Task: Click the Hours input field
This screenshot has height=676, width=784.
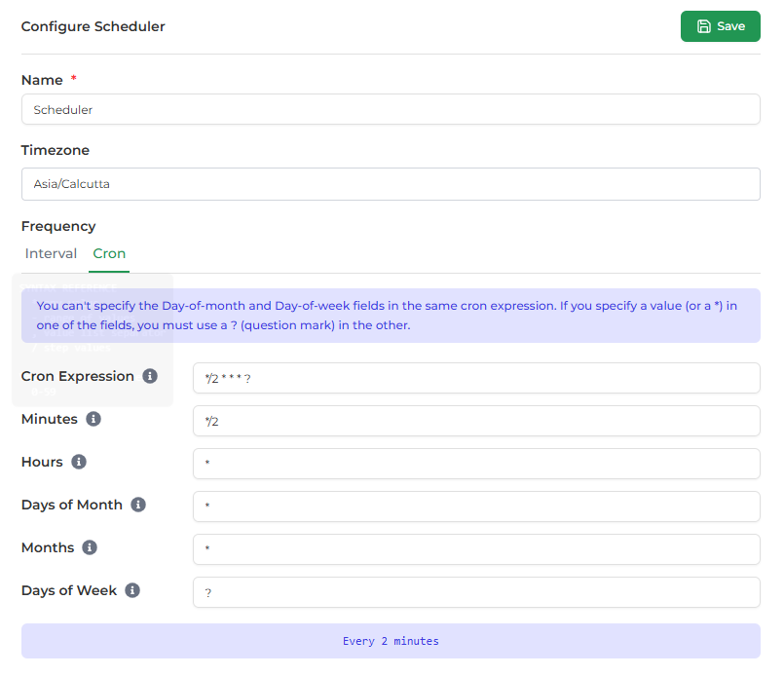Action: [x=477, y=464]
